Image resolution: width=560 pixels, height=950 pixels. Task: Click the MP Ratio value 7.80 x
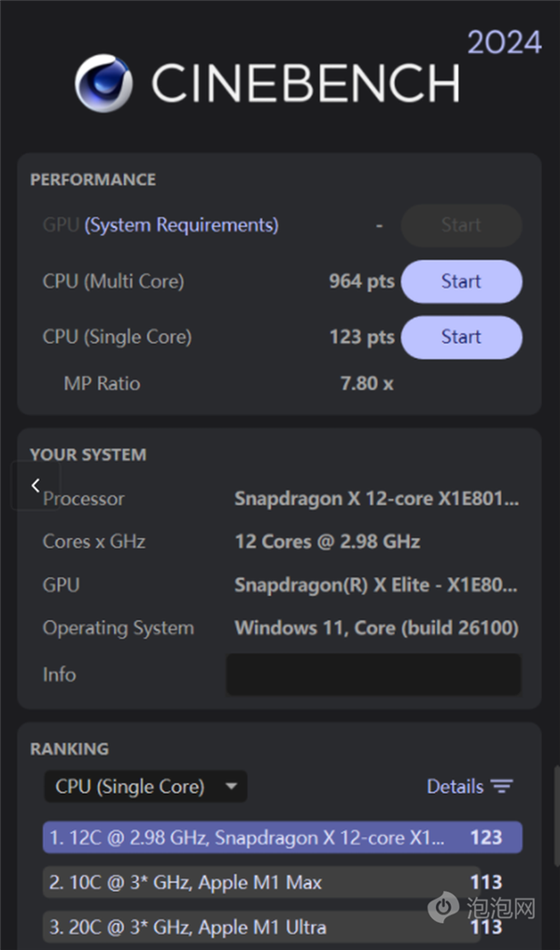pyautogui.click(x=366, y=383)
